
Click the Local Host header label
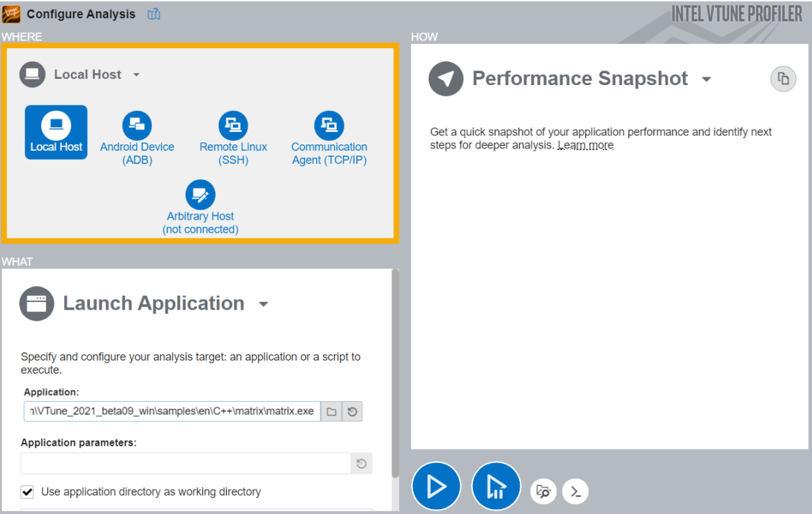coord(87,75)
